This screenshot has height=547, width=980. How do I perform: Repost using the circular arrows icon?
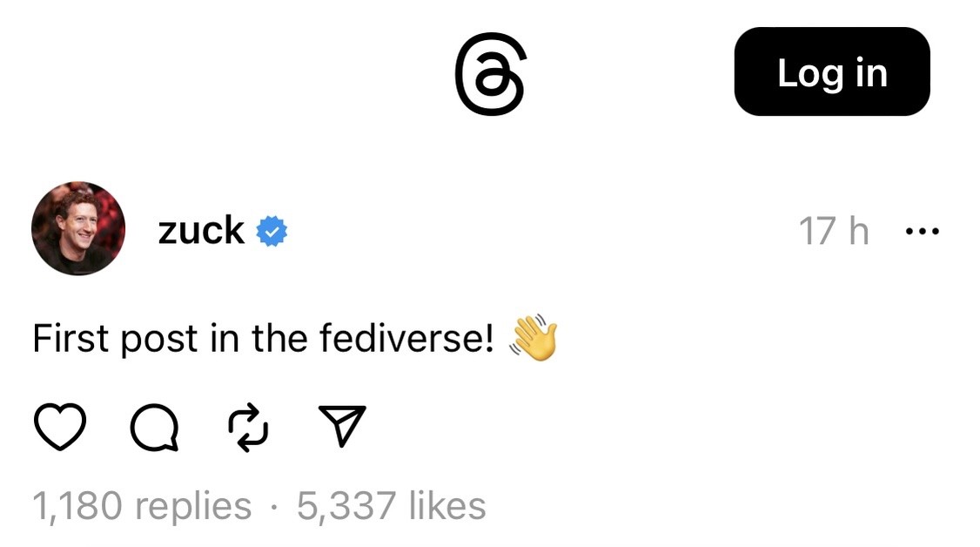248,428
